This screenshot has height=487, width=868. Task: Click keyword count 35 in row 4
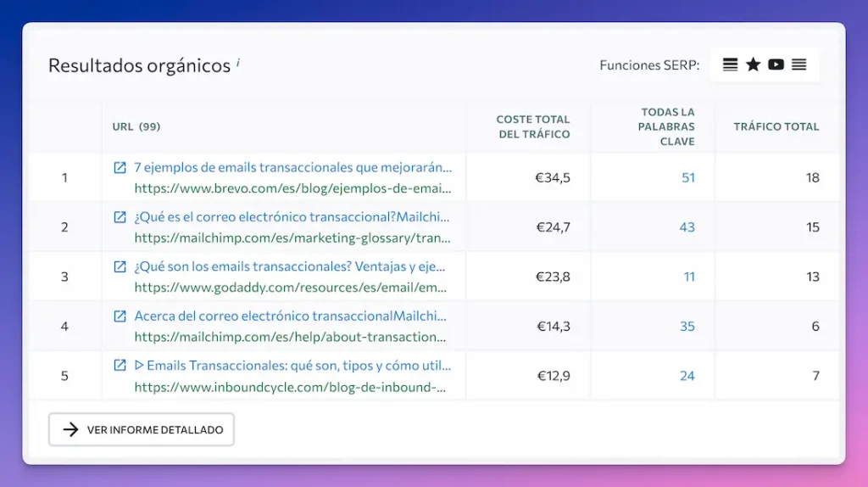click(687, 327)
